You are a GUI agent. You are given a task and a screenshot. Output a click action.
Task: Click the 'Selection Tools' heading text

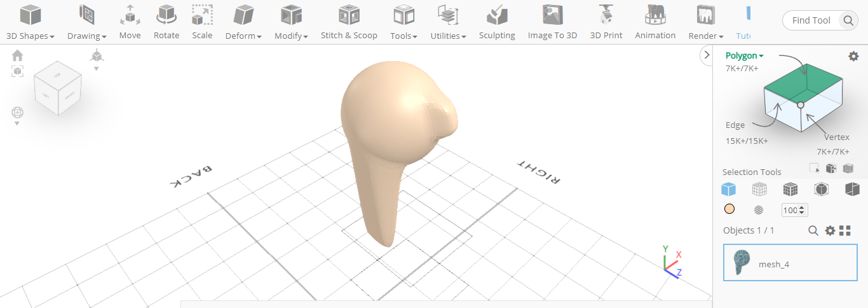click(x=752, y=172)
